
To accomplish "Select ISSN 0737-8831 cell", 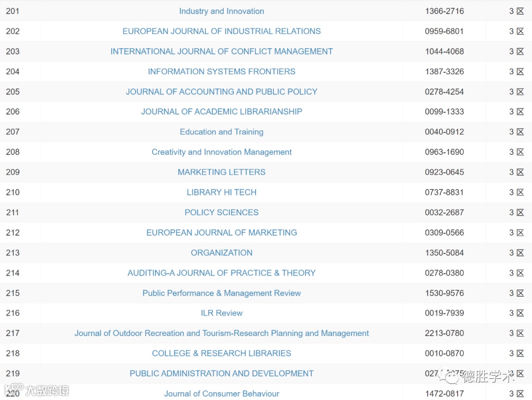I will tap(444, 192).
